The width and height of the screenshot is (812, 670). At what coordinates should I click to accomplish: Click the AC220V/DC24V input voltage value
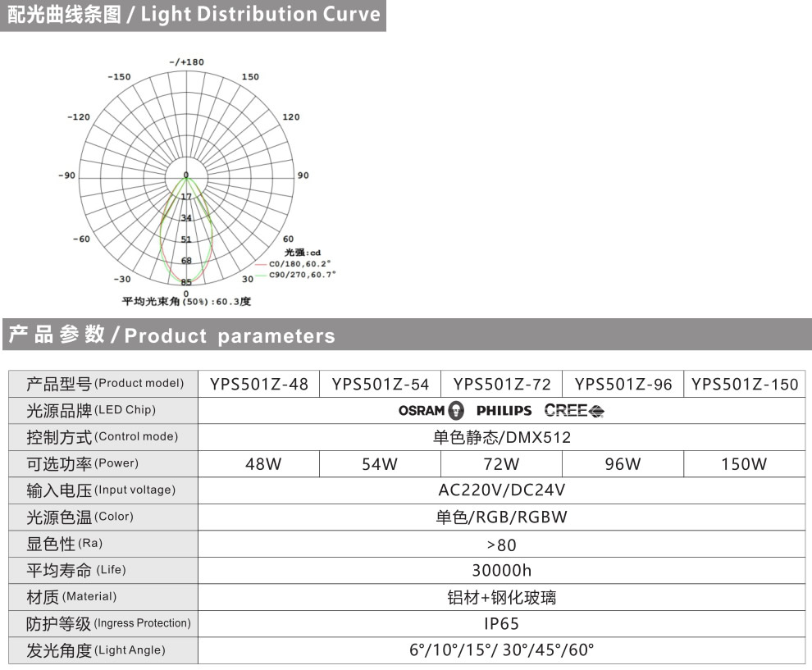pyautogui.click(x=501, y=490)
